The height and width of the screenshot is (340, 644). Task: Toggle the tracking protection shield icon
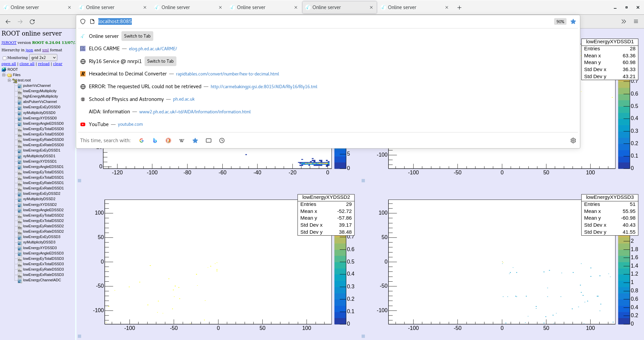(83, 21)
